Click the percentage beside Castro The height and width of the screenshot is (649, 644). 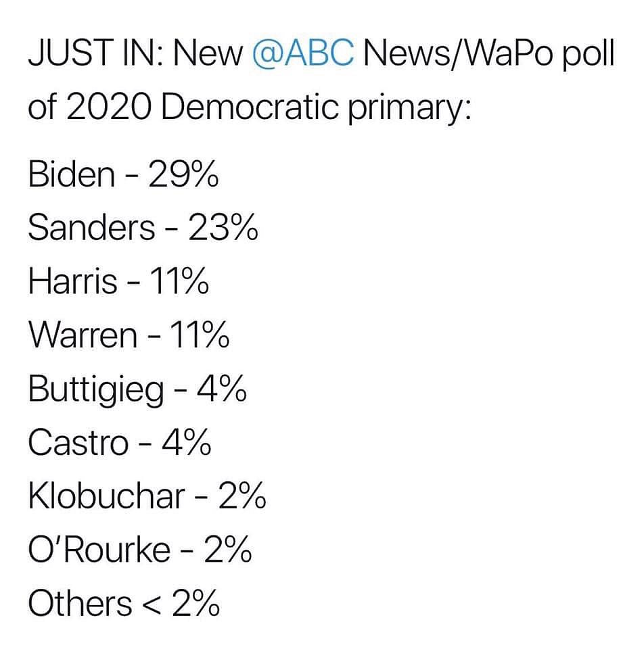click(x=186, y=443)
